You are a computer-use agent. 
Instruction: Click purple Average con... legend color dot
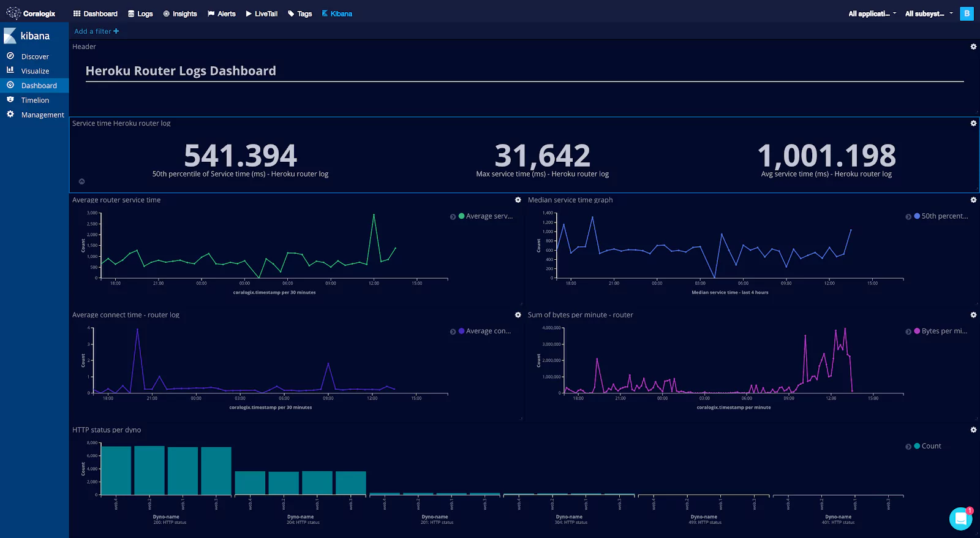pos(461,331)
